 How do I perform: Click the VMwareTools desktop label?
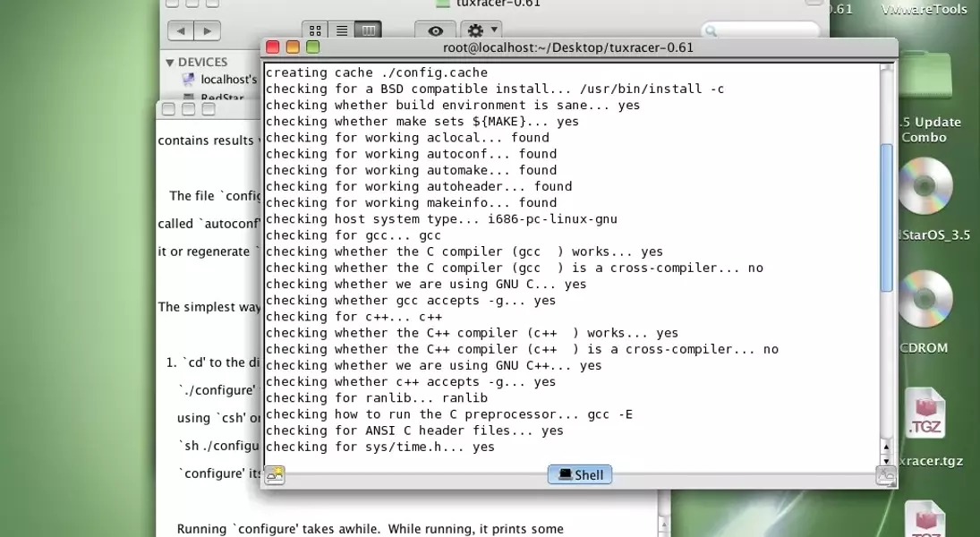pyautogui.click(x=924, y=9)
